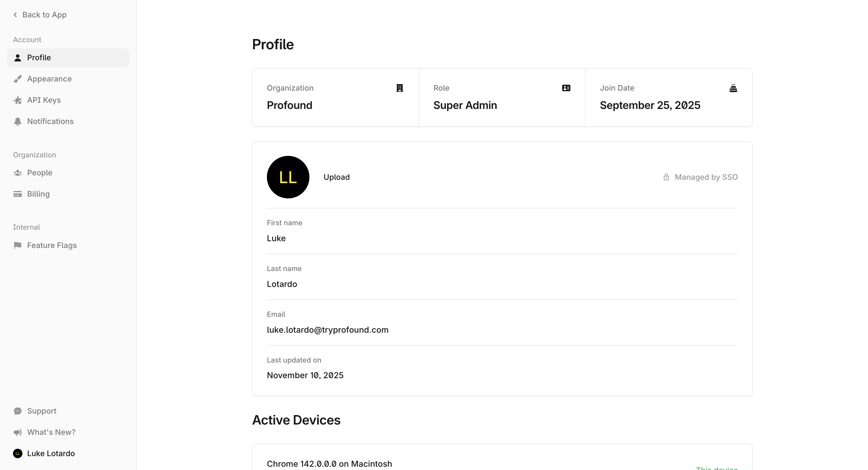Open the People organization page
868x470 pixels.
(x=68, y=173)
